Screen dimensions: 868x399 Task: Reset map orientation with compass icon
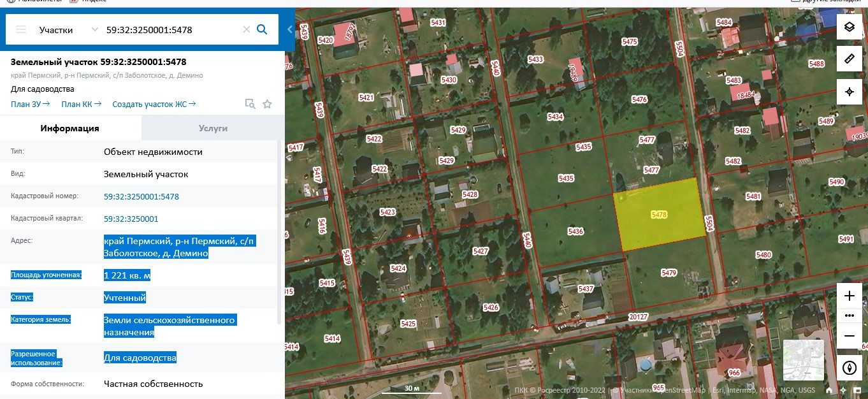tap(849, 368)
